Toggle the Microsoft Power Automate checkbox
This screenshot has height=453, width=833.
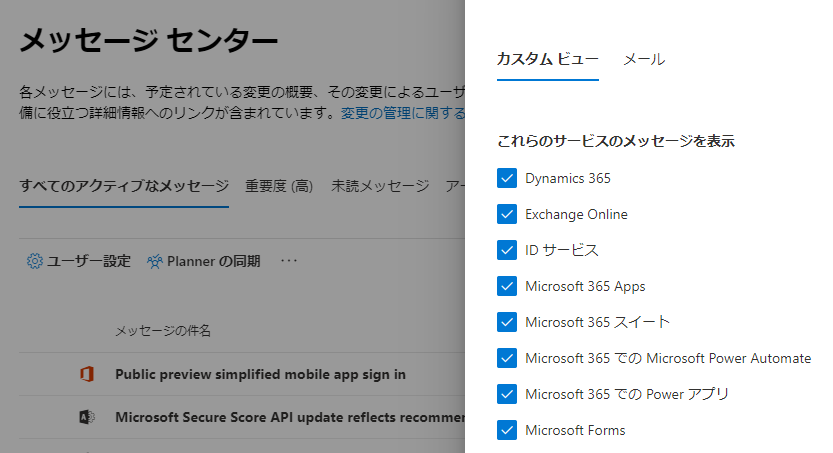(507, 358)
